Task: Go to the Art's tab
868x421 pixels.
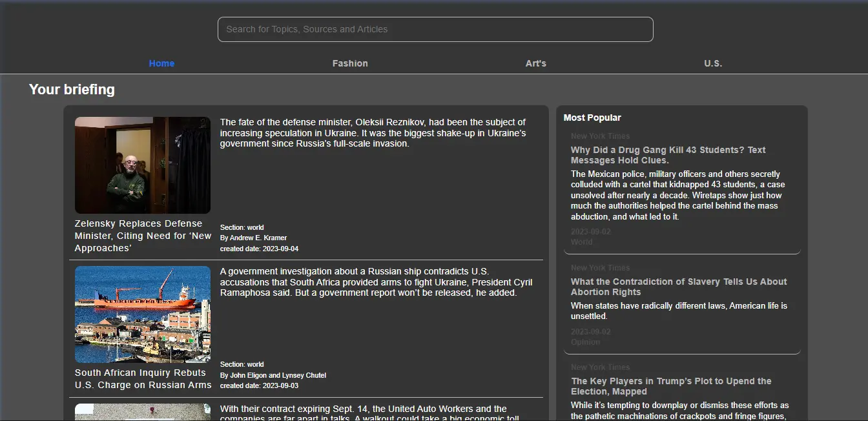Action: click(535, 63)
